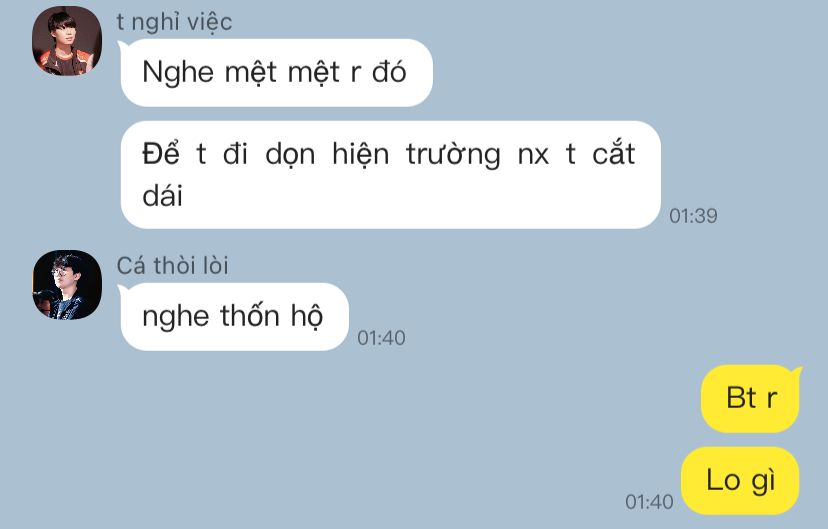Tap sender name t nghỉ việc
Viewport: 828px width, 529px height.
(174, 22)
